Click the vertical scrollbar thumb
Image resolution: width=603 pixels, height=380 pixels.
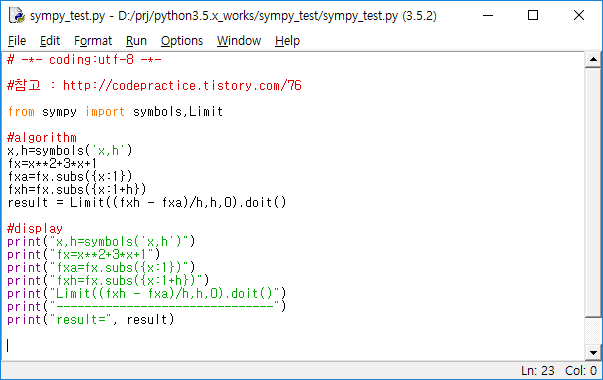click(x=593, y=192)
